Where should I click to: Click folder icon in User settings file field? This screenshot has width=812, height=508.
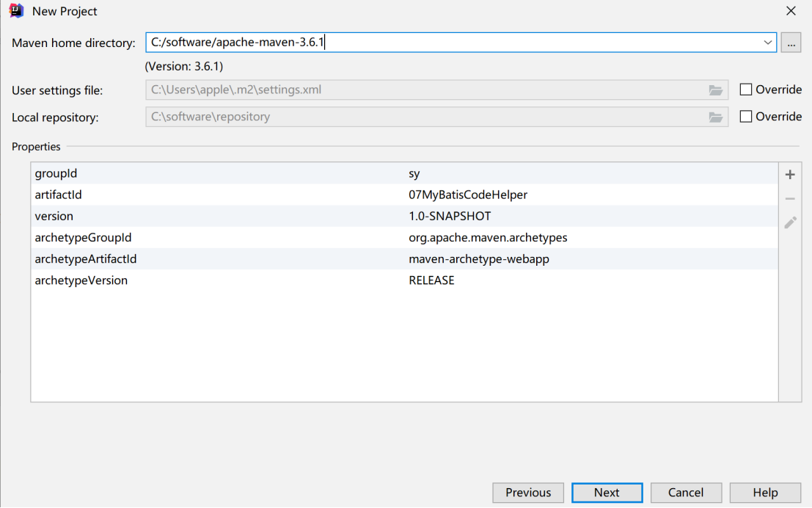(716, 90)
